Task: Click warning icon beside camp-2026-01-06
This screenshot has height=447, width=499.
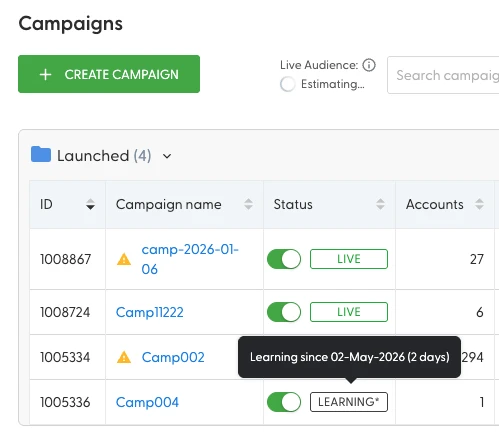Action: pyautogui.click(x=124, y=259)
